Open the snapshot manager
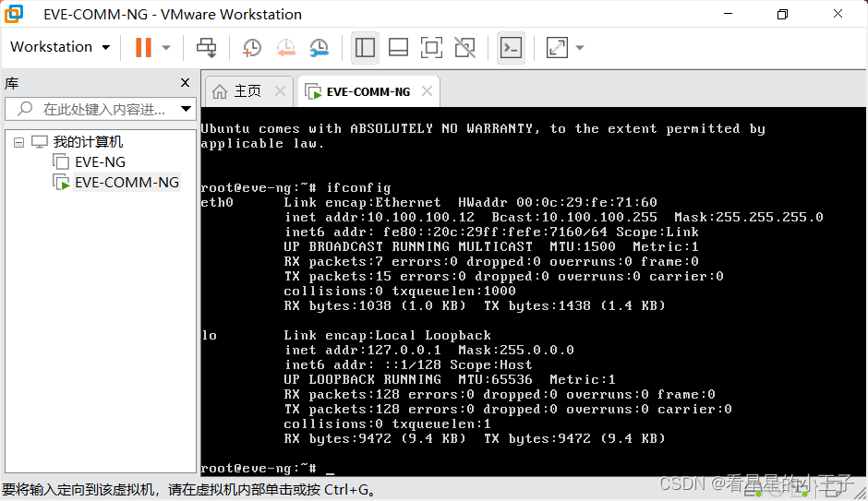Screen dimensions: 868x501 click(x=319, y=48)
